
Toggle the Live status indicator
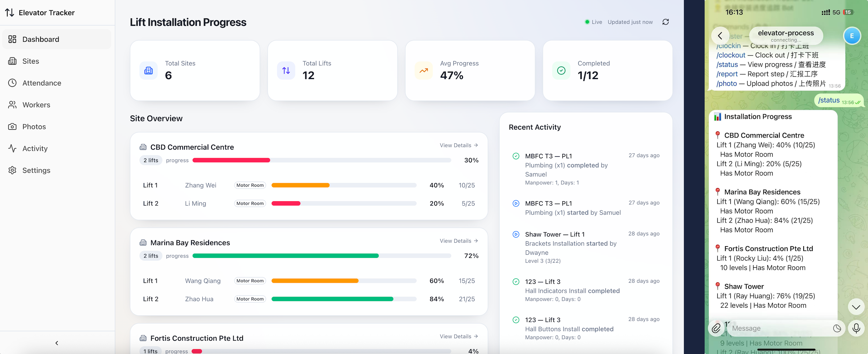(587, 22)
